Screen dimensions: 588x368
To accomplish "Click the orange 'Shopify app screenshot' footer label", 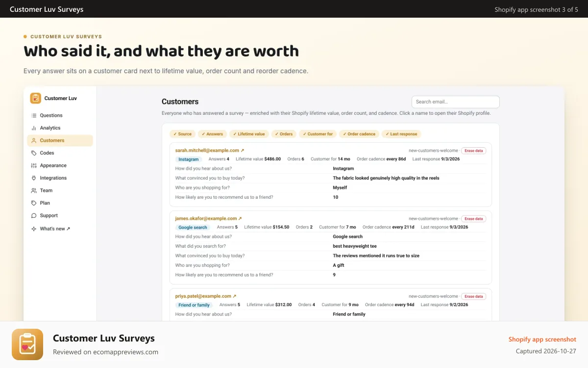I will pyautogui.click(x=542, y=340).
